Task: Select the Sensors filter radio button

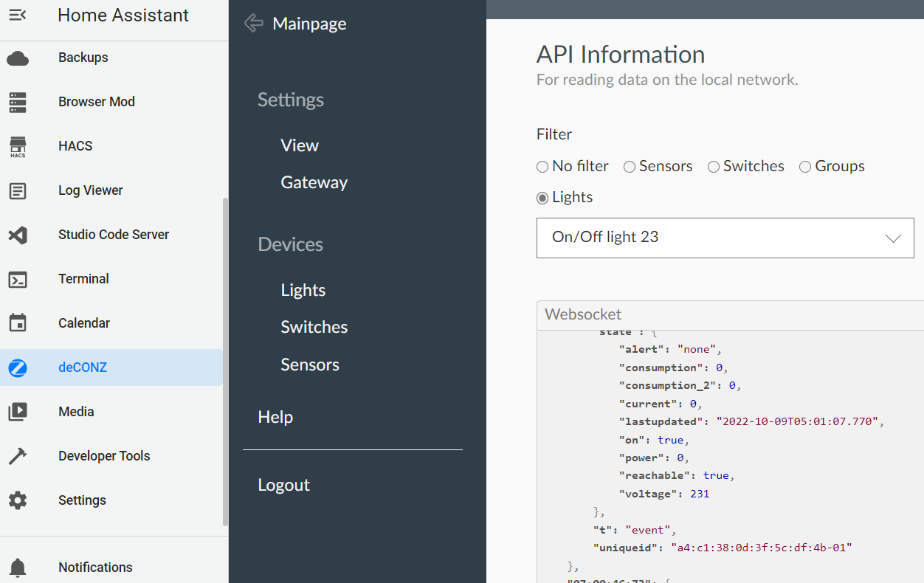Action: point(630,167)
